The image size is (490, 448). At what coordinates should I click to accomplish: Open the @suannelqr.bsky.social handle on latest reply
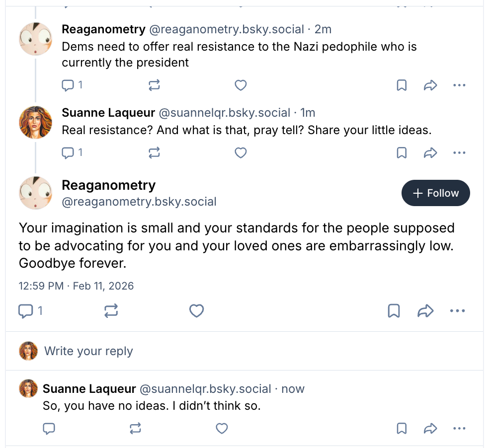(205, 389)
